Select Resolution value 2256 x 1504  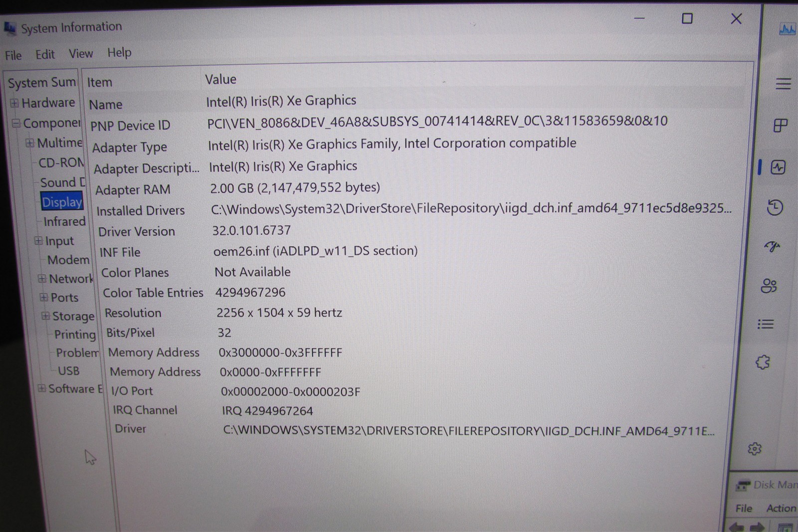coord(279,313)
